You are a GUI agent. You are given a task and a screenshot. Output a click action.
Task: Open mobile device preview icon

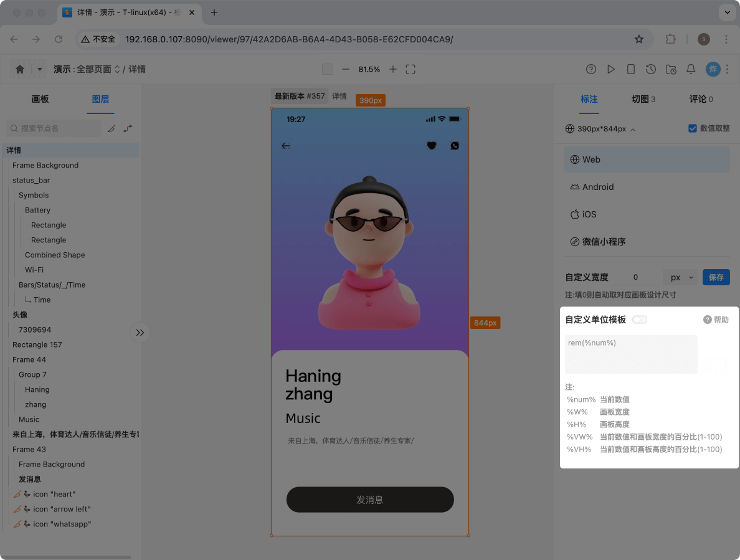click(631, 69)
